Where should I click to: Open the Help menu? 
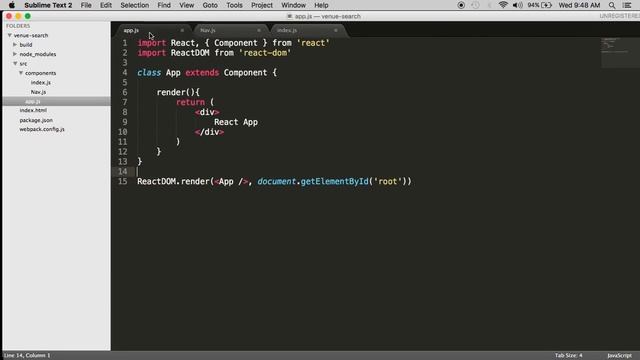[321, 5]
